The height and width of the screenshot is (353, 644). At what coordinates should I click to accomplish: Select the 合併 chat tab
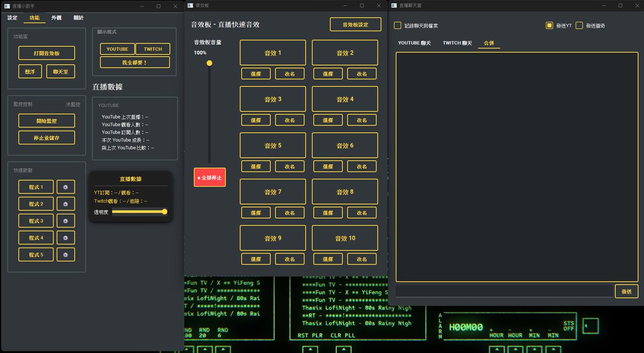pos(489,43)
